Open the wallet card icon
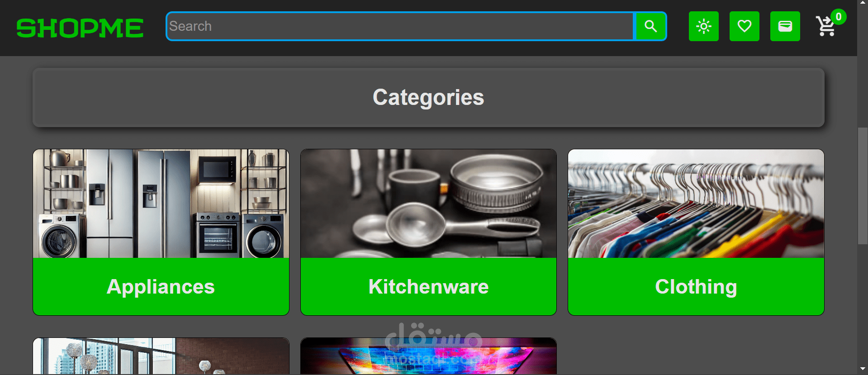 [x=785, y=26]
